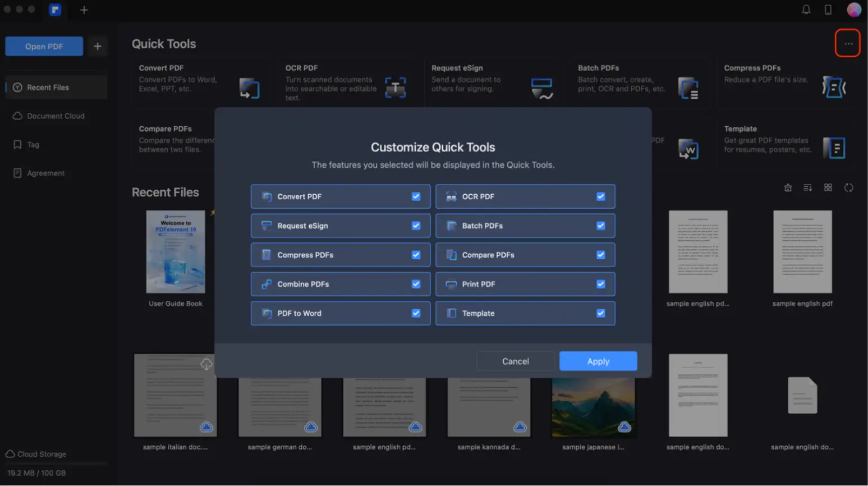
Task: Launch the Request eSign tool
Action: (x=541, y=88)
